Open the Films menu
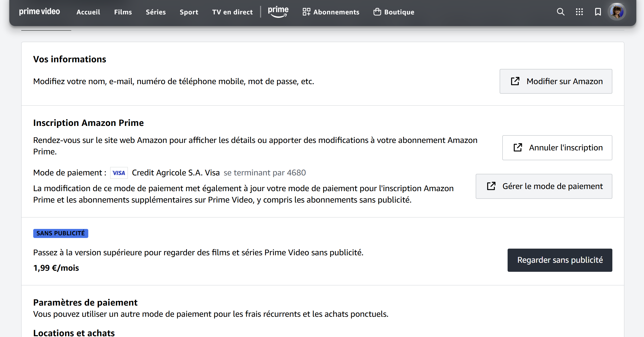The image size is (644, 337). click(x=123, y=12)
